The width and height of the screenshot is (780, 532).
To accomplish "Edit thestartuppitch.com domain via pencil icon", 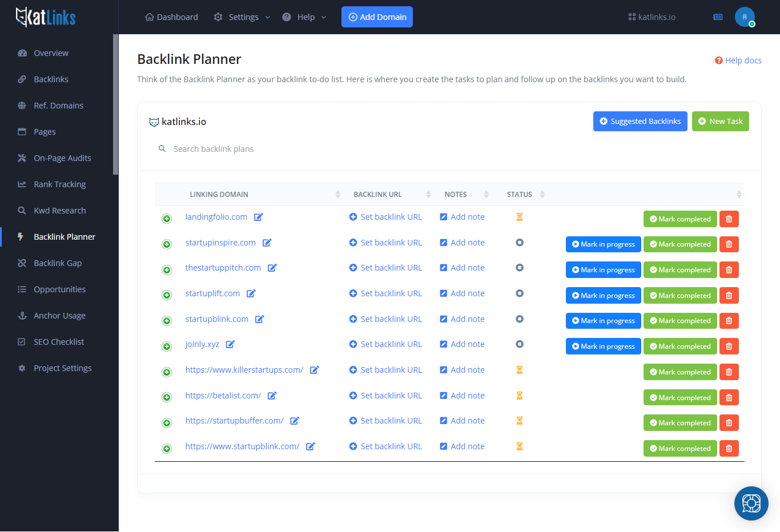I will click(272, 268).
